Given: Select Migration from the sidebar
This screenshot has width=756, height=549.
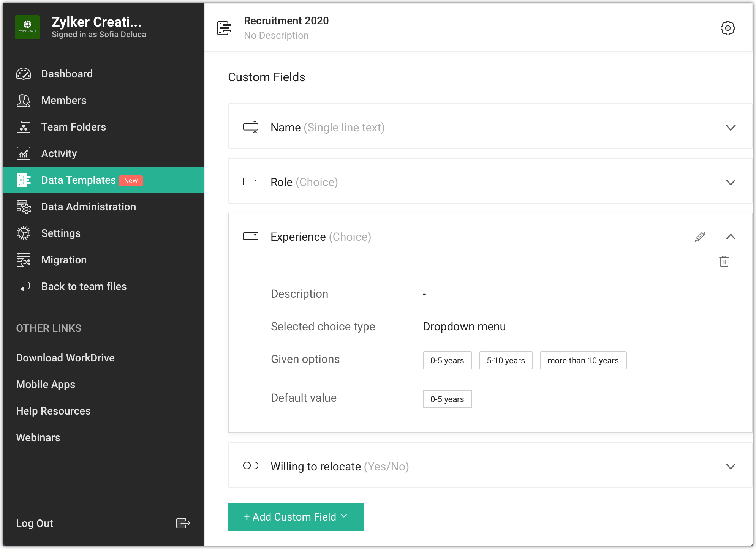Looking at the screenshot, I should (x=64, y=260).
